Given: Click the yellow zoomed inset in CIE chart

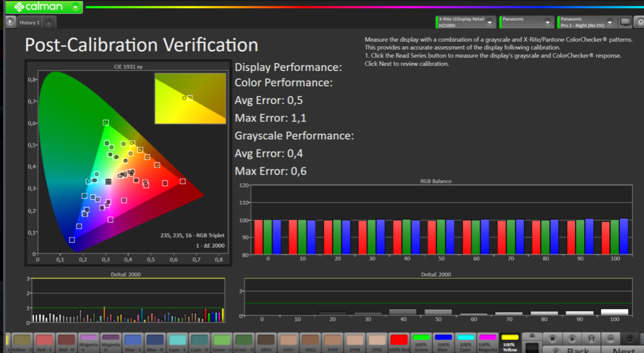Looking at the screenshot, I should click(190, 98).
